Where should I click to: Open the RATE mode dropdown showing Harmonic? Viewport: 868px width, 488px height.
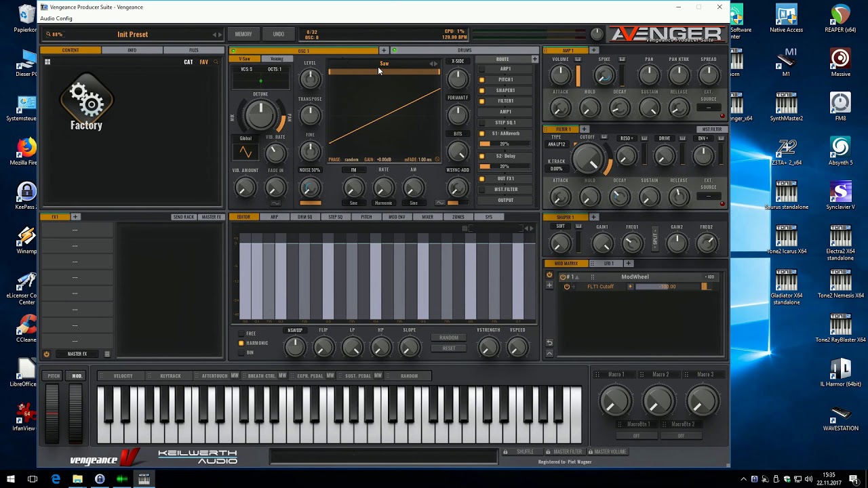tap(383, 203)
